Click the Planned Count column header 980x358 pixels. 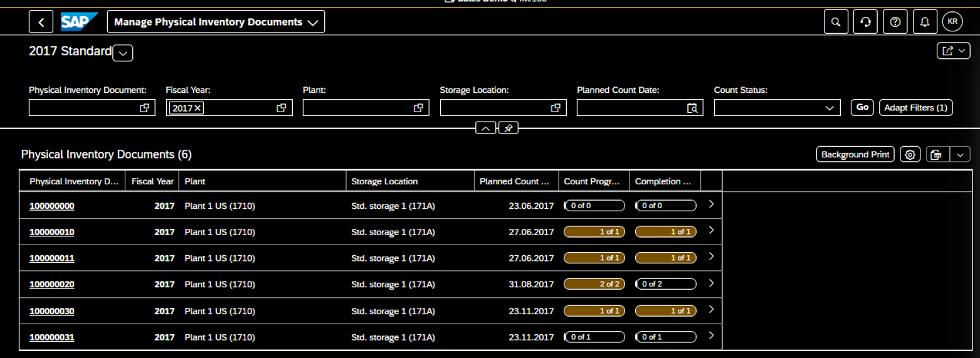click(517, 181)
